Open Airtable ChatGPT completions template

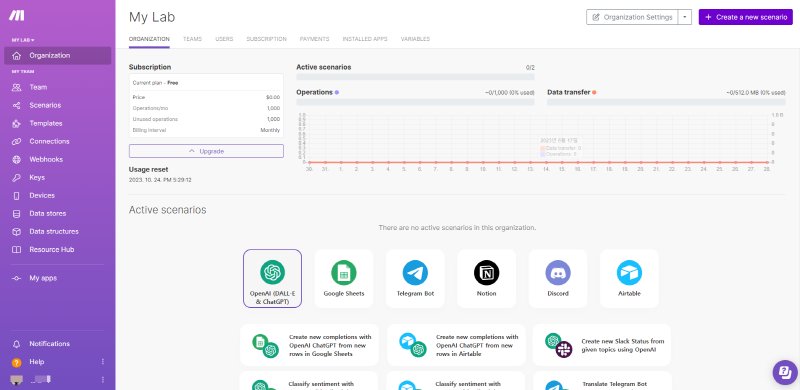[456, 345]
